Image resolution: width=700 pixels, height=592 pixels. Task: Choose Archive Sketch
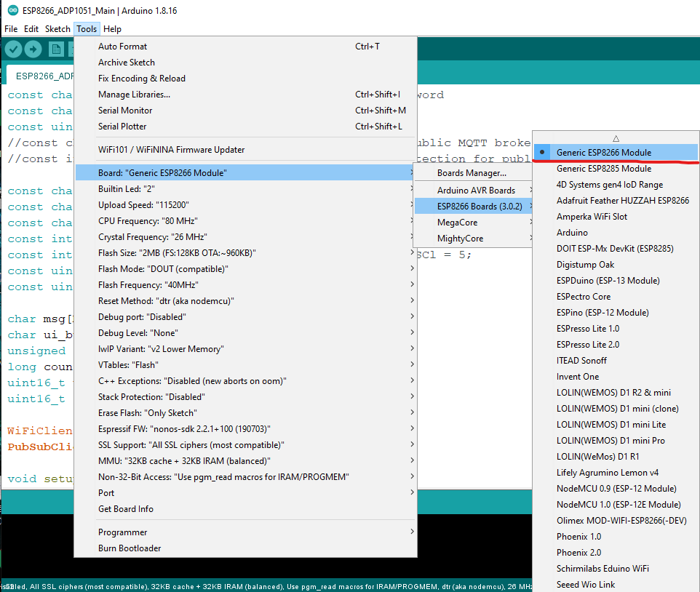(x=247, y=63)
